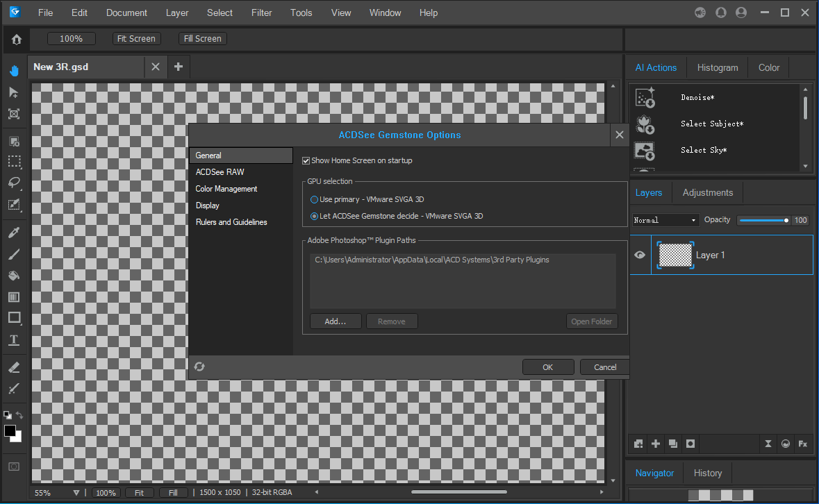Add a new layer with plus icon
The height and width of the screenshot is (504, 819).
pyautogui.click(x=656, y=444)
